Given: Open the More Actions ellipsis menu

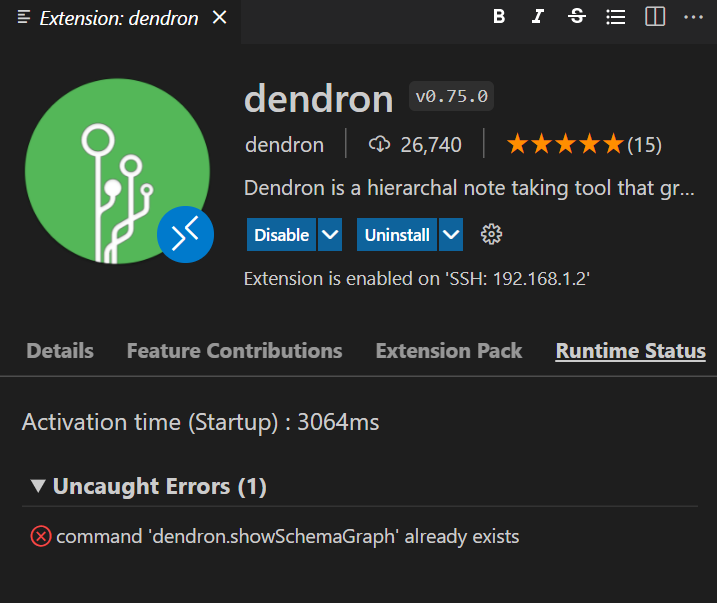Looking at the screenshot, I should pos(693,17).
